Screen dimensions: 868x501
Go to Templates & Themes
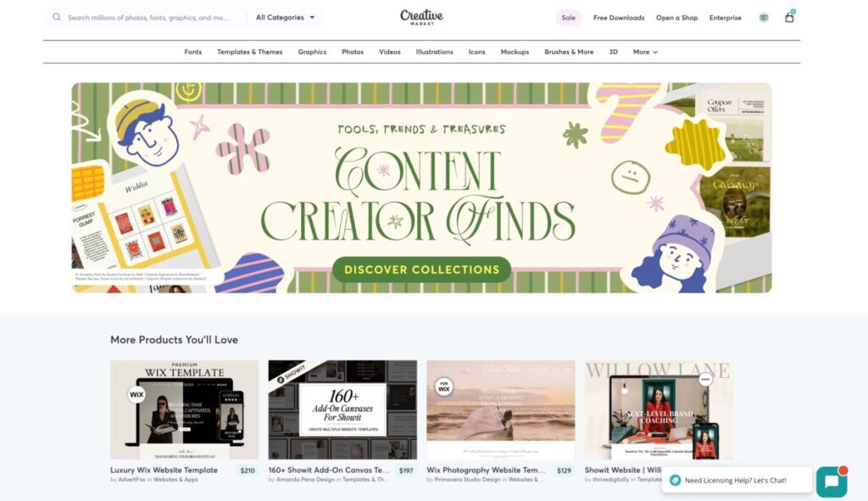click(250, 52)
